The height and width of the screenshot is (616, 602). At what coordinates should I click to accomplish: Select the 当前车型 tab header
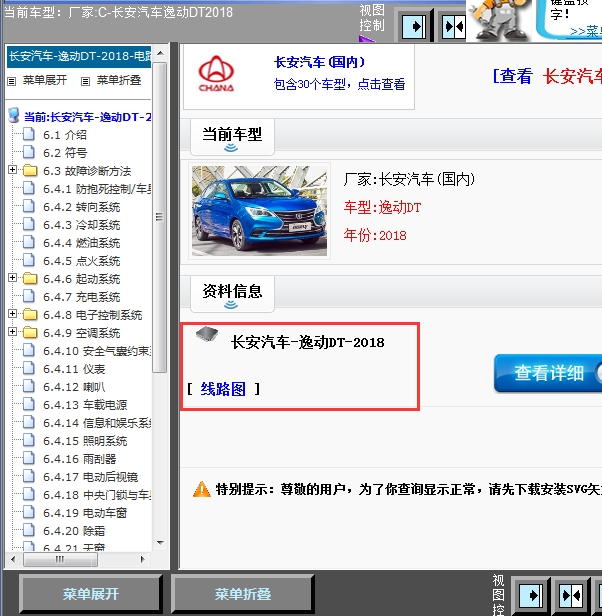pos(232,138)
